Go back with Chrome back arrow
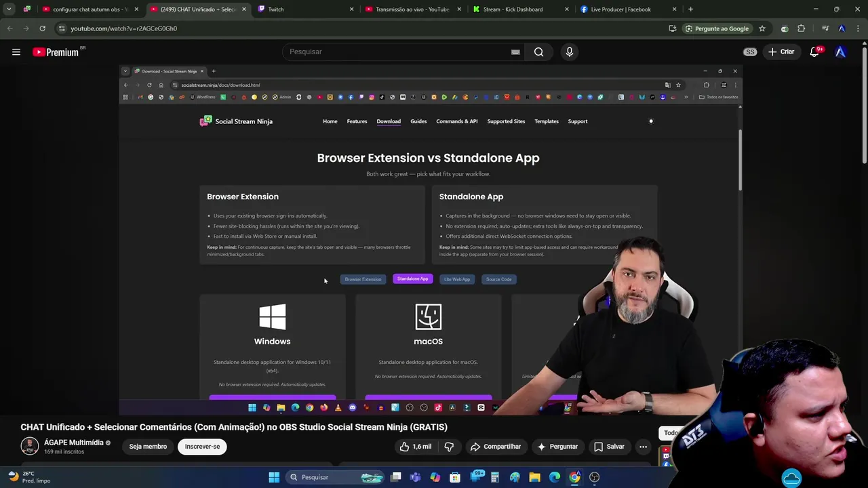This screenshot has width=868, height=488. point(9,28)
